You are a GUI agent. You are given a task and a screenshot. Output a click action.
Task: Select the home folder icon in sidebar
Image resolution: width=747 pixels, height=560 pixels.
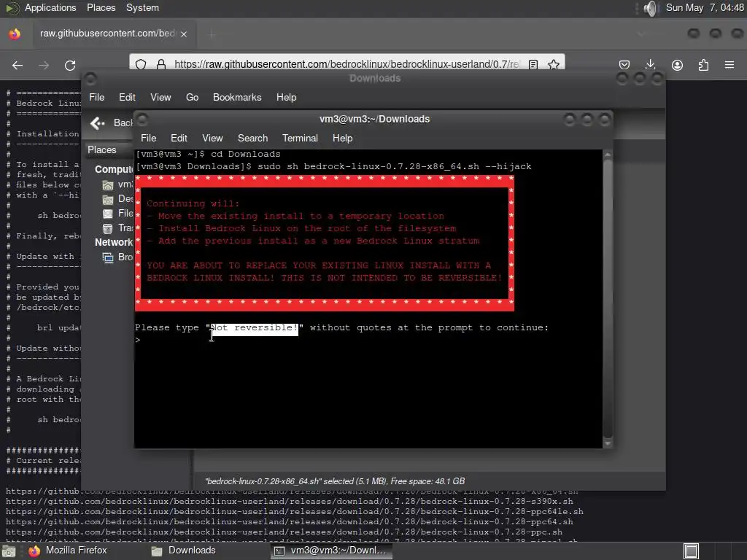click(108, 184)
